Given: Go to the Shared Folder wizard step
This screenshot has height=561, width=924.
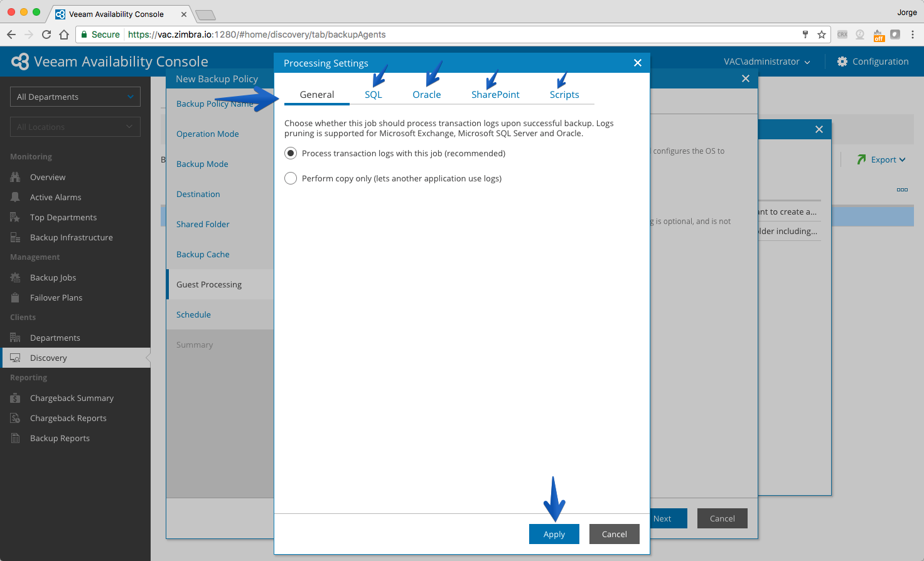Looking at the screenshot, I should (x=203, y=224).
